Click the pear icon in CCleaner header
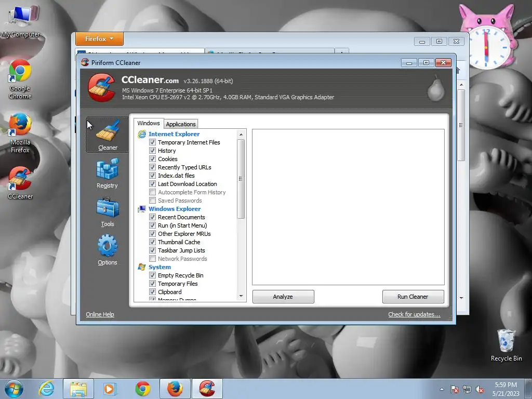This screenshot has width=532, height=399. (x=436, y=88)
